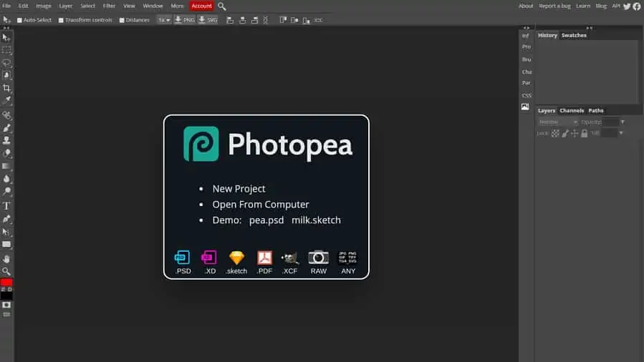
Task: Select the Crop tool
Action: 6,88
